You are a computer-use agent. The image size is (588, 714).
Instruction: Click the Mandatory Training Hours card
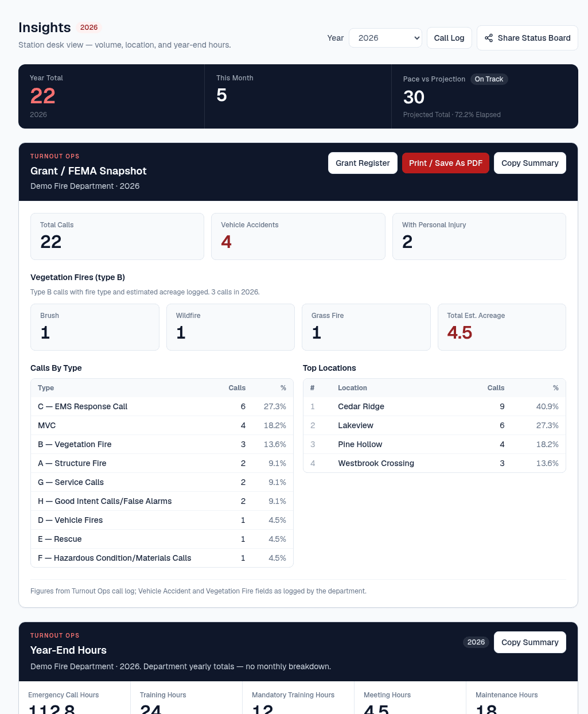pos(298,698)
